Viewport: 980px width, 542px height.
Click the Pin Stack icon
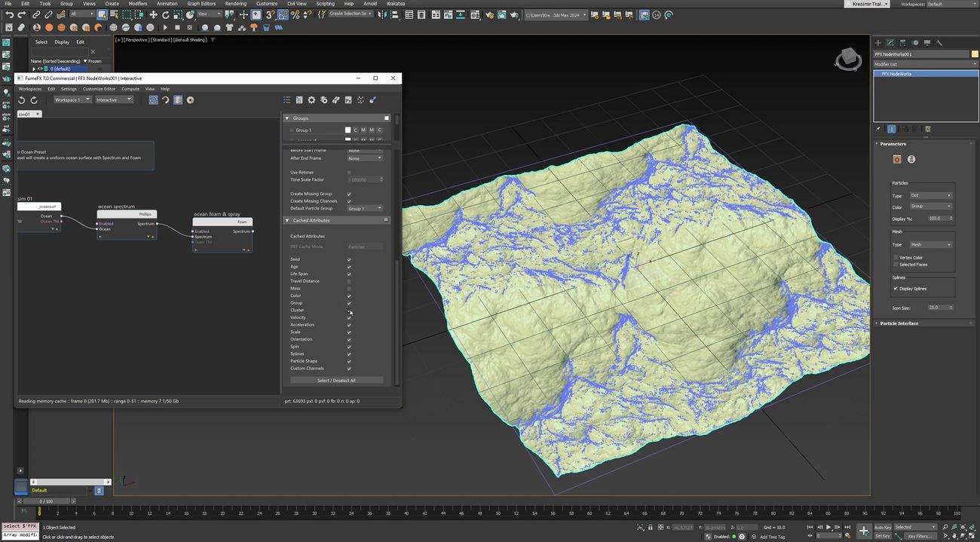click(878, 129)
